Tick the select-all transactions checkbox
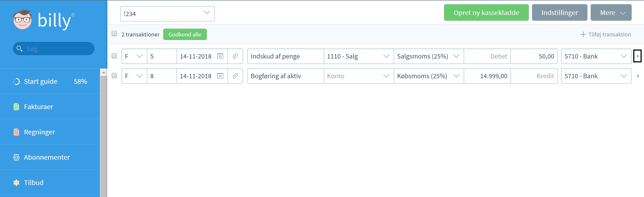644x197 pixels. pyautogui.click(x=114, y=33)
